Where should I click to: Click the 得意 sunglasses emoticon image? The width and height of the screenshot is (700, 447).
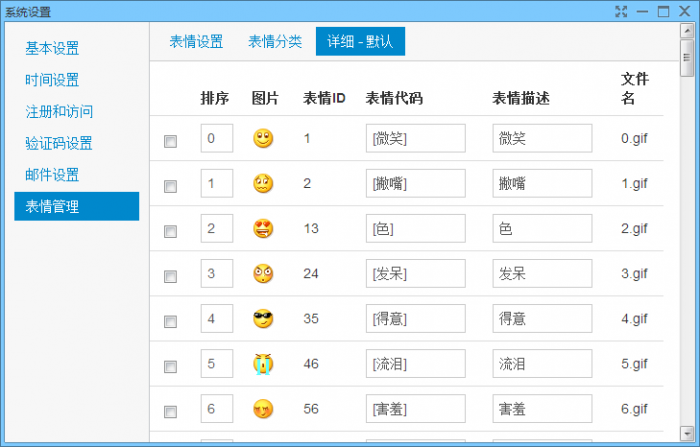coord(263,319)
